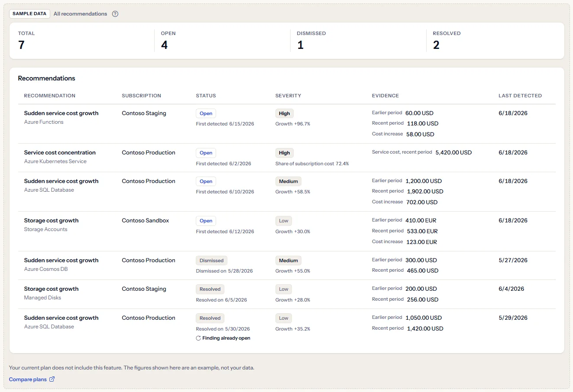
Task: Click the 256.00 USD recent period value
Action: tap(423, 299)
